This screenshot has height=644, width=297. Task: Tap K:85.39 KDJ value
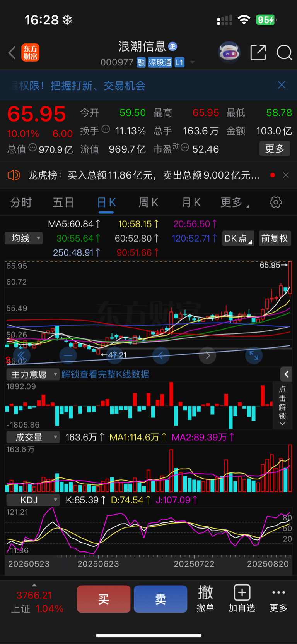86,500
